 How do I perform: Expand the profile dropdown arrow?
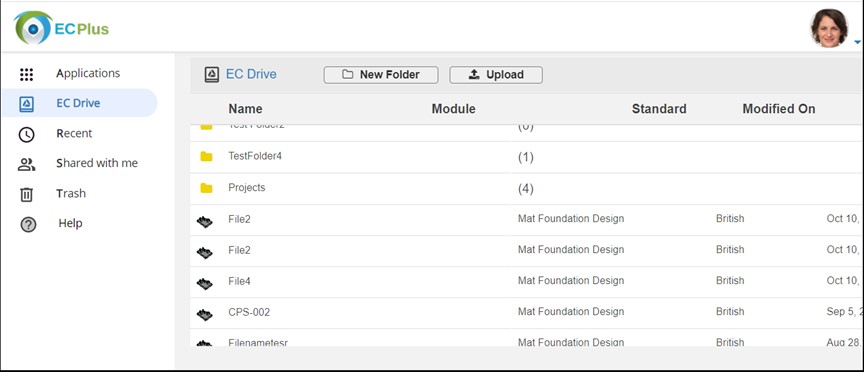[x=857, y=42]
